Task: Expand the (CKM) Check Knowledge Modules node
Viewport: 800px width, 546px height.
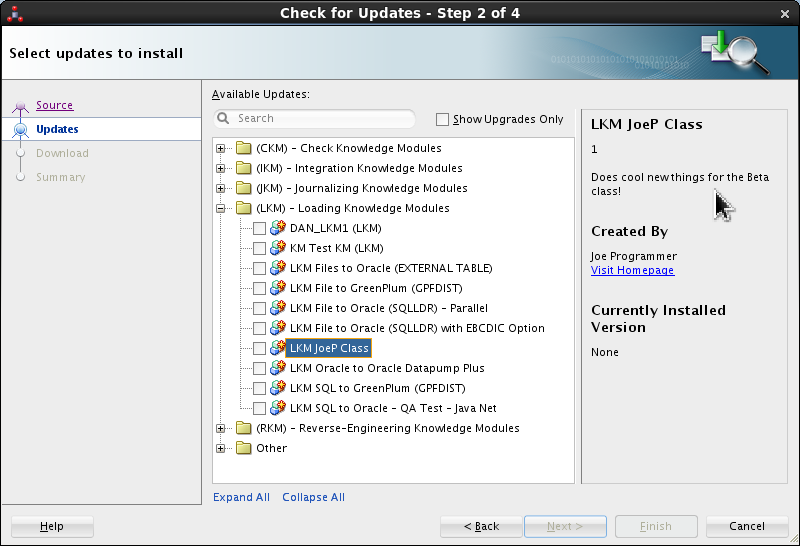Action: tap(220, 148)
